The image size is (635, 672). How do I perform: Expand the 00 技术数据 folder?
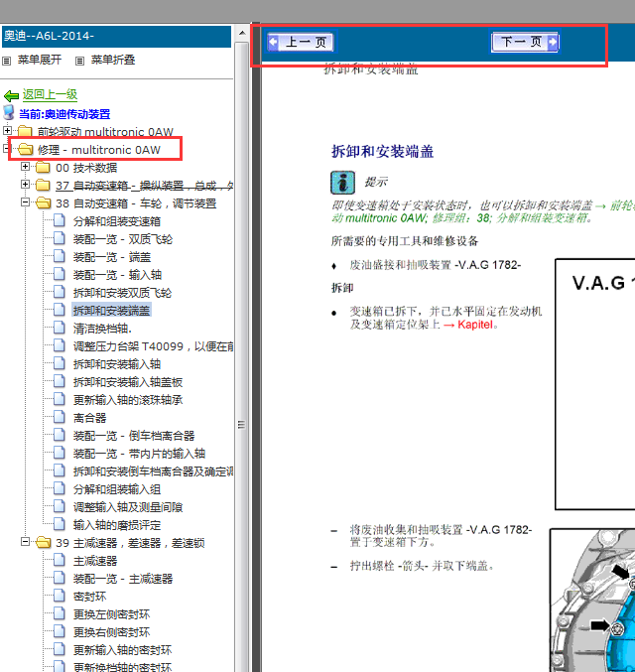pyautogui.click(x=25, y=167)
